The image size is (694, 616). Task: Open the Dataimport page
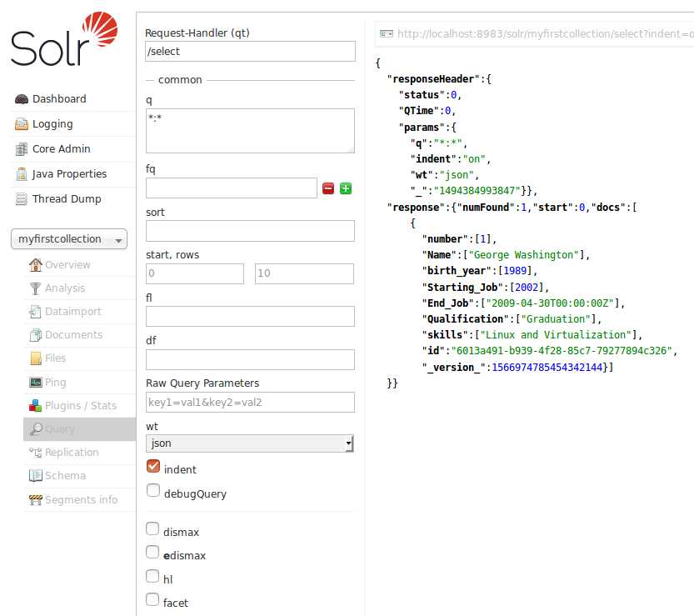pyautogui.click(x=73, y=312)
